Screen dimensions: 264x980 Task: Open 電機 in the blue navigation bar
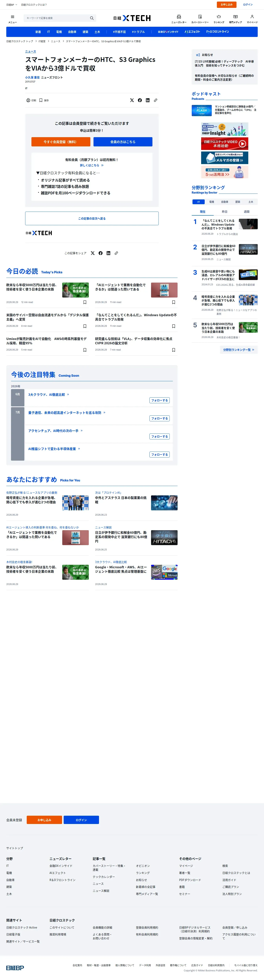point(59,32)
